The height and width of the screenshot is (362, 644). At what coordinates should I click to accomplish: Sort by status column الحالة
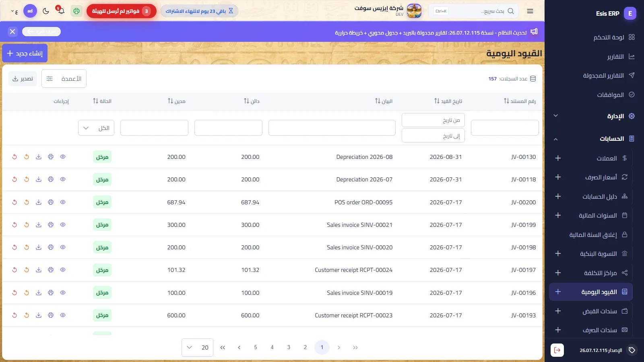coord(102,101)
